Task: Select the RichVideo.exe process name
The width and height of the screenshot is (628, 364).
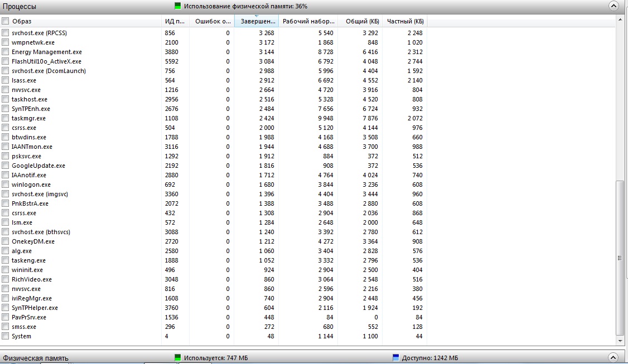Action: (x=32, y=279)
